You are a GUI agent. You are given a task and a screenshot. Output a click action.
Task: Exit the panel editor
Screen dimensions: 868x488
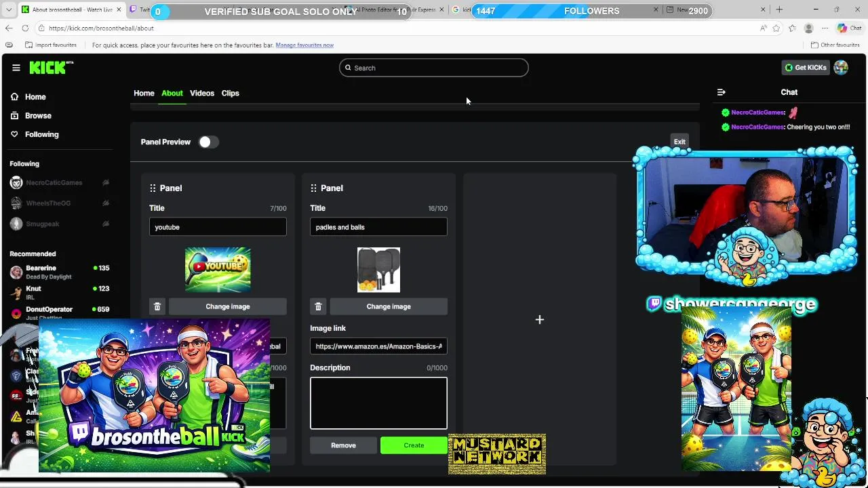point(679,142)
